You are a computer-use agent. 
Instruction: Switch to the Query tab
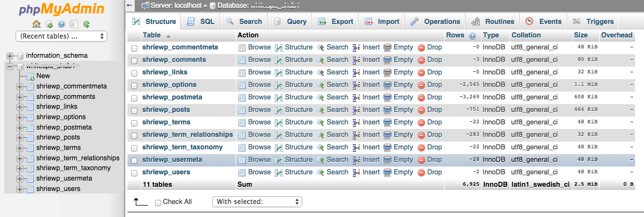click(290, 21)
